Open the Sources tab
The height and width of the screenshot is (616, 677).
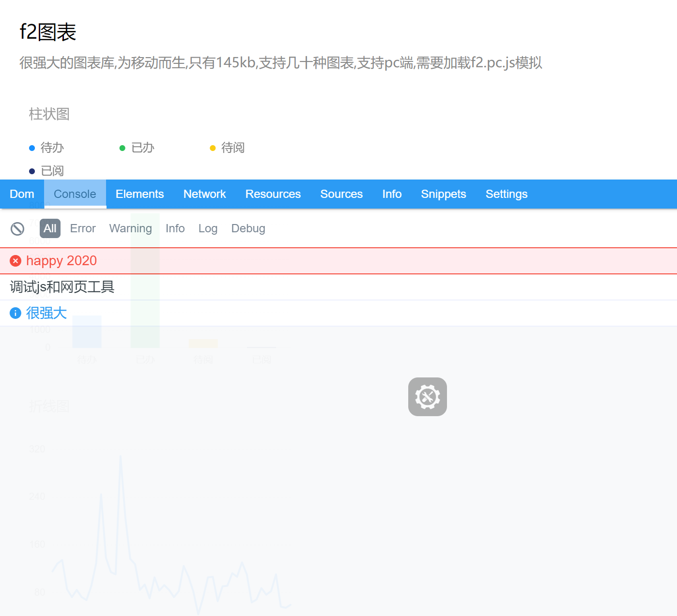pos(341,194)
